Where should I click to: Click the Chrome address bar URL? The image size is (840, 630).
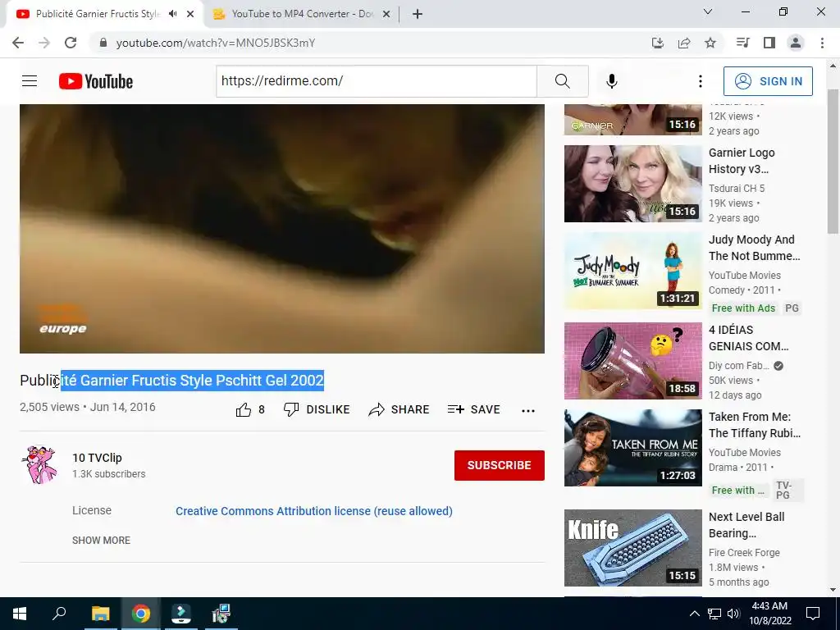(216, 43)
